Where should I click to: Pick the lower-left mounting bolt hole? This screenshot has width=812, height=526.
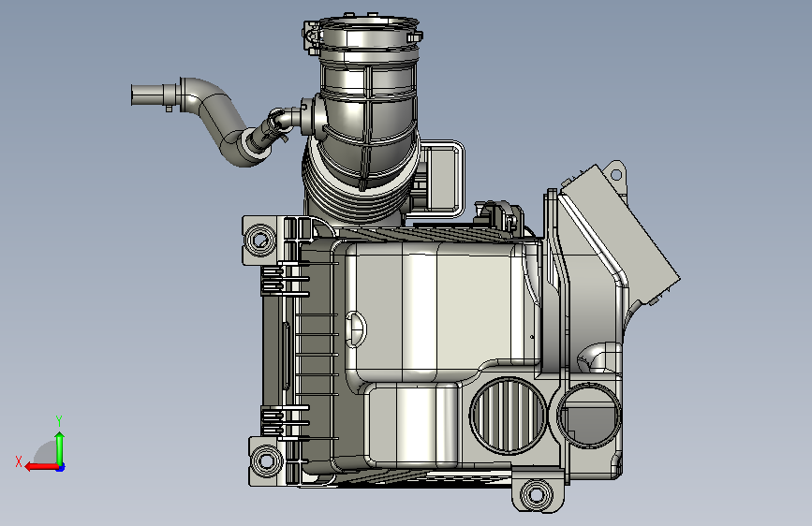point(267,460)
